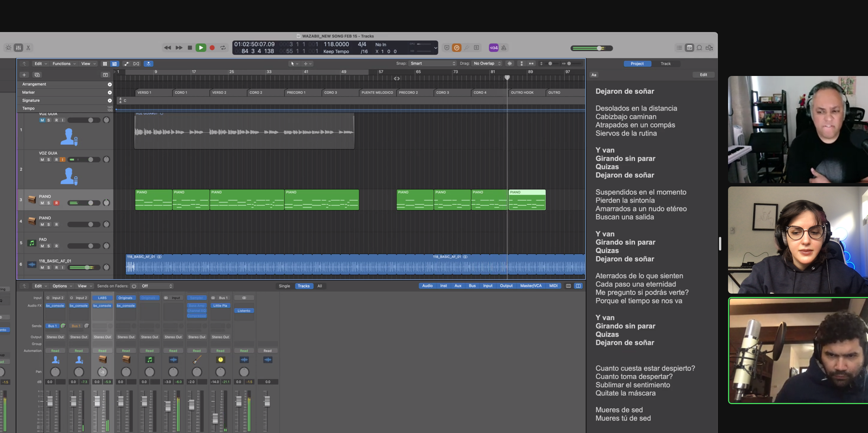This screenshot has width=868, height=433.
Task: Click the metronome button
Action: [503, 48]
